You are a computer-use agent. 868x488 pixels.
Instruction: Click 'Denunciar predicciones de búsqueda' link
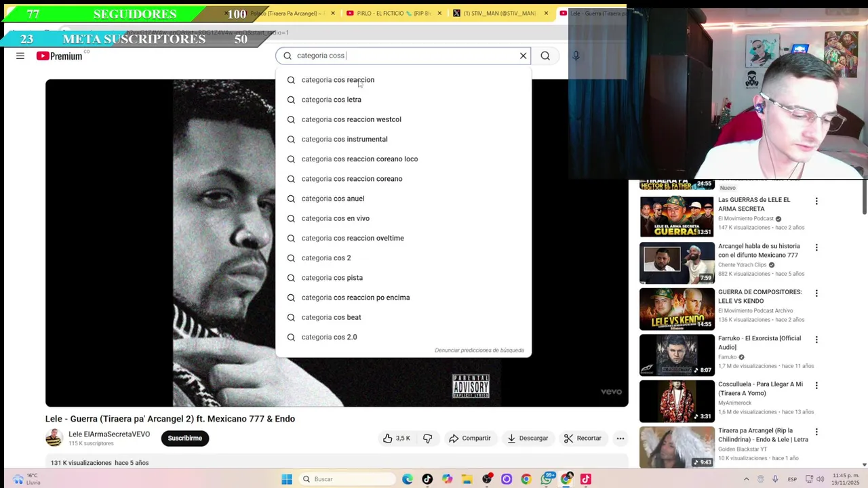(x=479, y=350)
